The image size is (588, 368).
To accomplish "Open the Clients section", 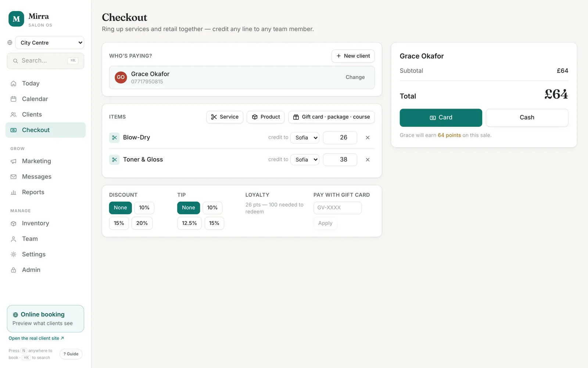I will tap(46, 114).
